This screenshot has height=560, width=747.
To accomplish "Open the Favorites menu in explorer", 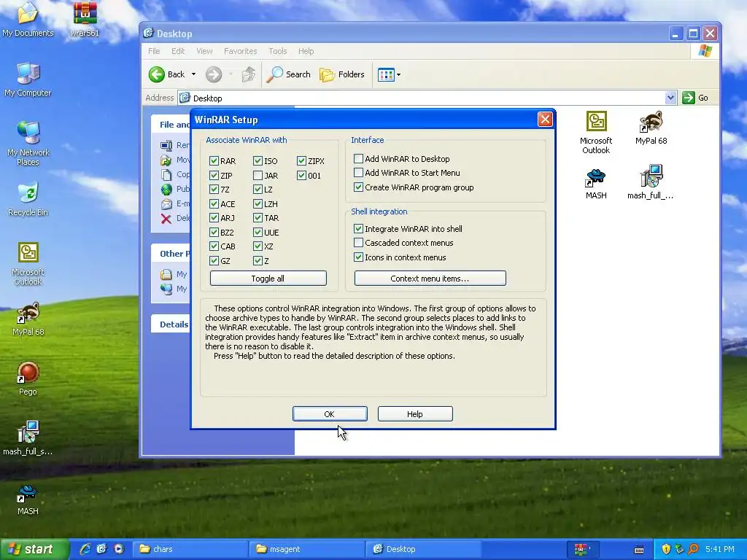I will click(x=240, y=51).
